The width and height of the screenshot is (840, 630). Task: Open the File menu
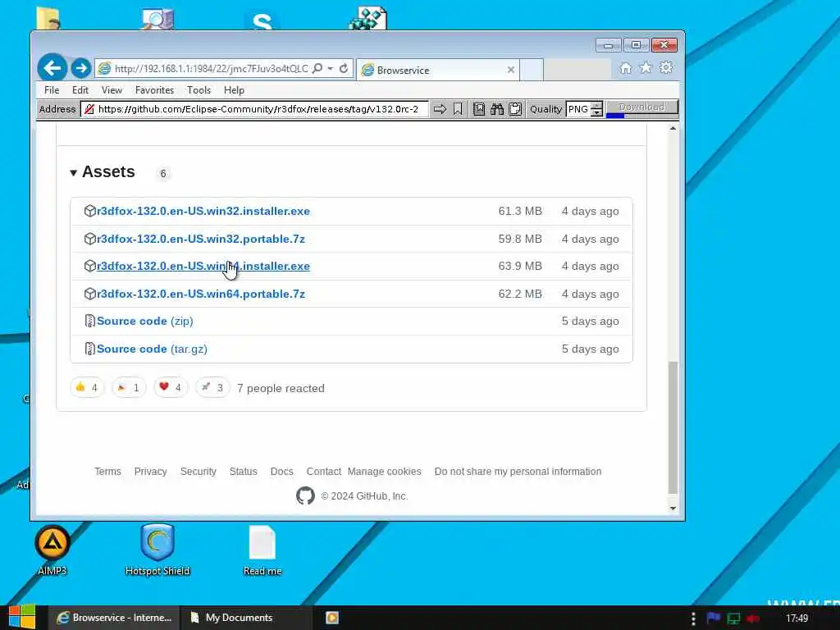tap(52, 90)
